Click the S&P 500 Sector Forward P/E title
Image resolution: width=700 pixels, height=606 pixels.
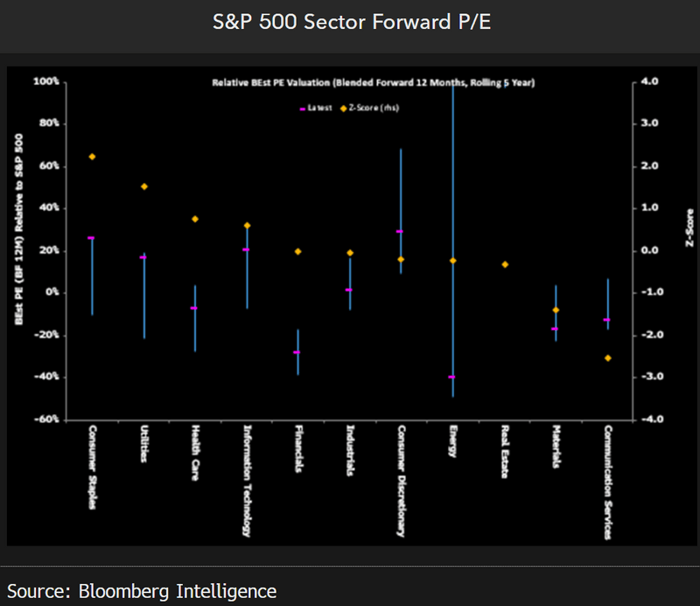point(350,23)
